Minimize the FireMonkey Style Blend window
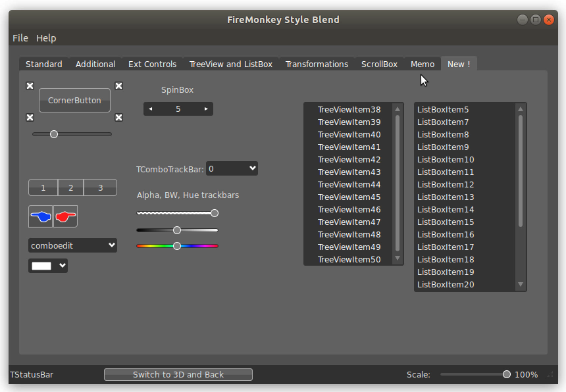This screenshot has height=392, width=566. (x=523, y=20)
